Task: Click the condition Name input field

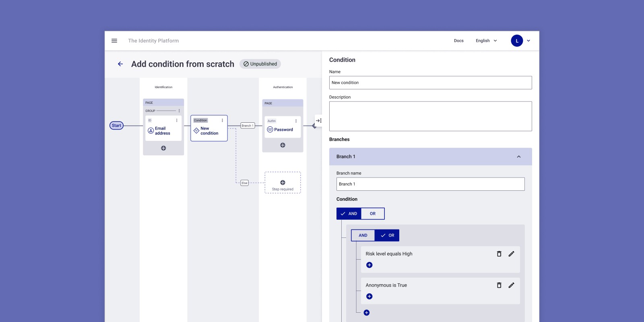Action: 430,83
